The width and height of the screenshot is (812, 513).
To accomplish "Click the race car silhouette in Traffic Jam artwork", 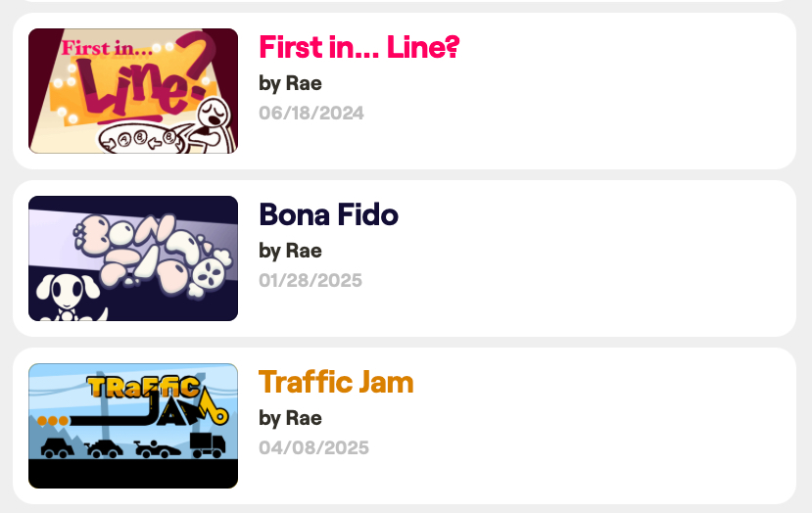I will tap(159, 448).
